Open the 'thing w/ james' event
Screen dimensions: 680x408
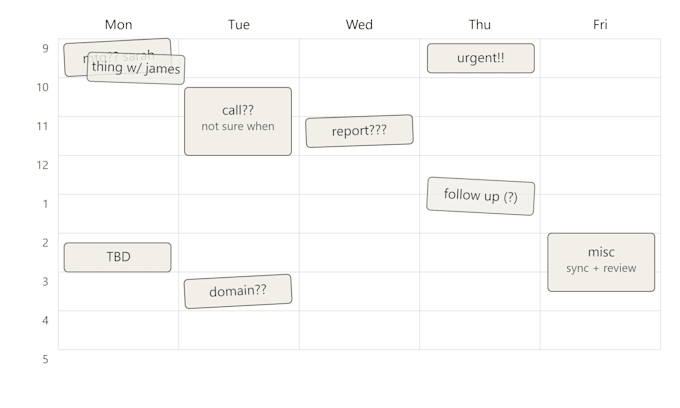point(136,68)
